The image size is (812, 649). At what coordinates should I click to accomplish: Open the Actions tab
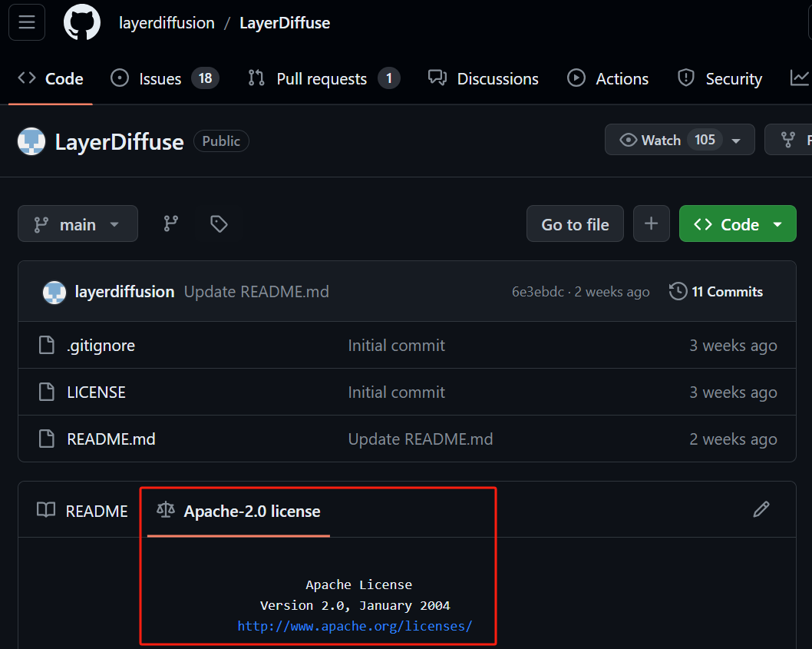click(x=607, y=79)
